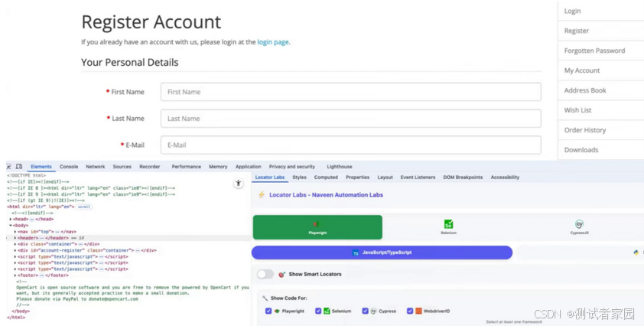Focus the E-Mail input field
The image size is (644, 326).
click(x=351, y=145)
